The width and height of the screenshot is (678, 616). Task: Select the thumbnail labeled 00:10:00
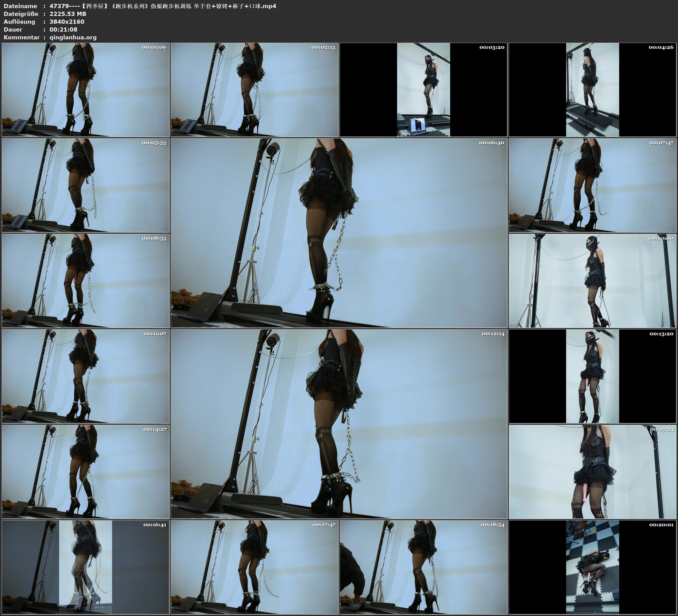pyautogui.click(x=593, y=280)
